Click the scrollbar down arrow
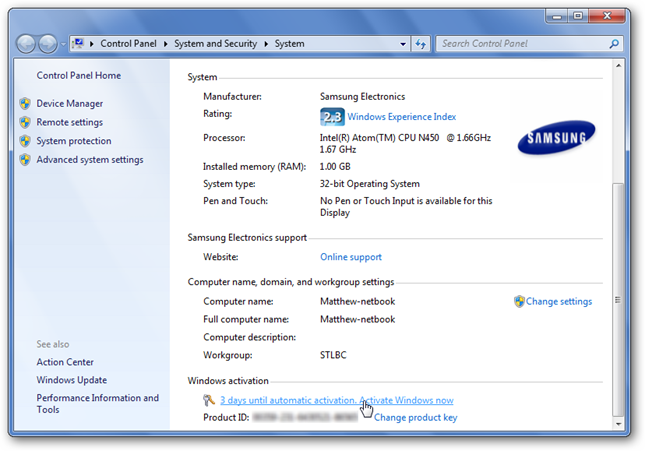The height and width of the screenshot is (451, 645). coord(618,424)
